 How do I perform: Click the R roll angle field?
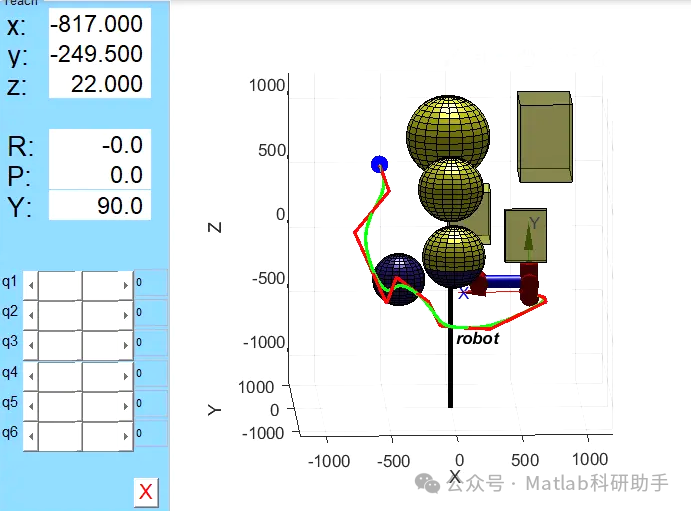pyautogui.click(x=100, y=144)
